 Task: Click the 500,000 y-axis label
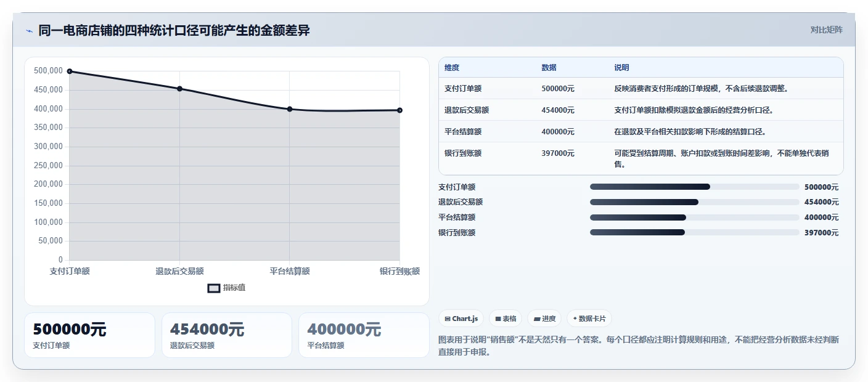coord(48,71)
